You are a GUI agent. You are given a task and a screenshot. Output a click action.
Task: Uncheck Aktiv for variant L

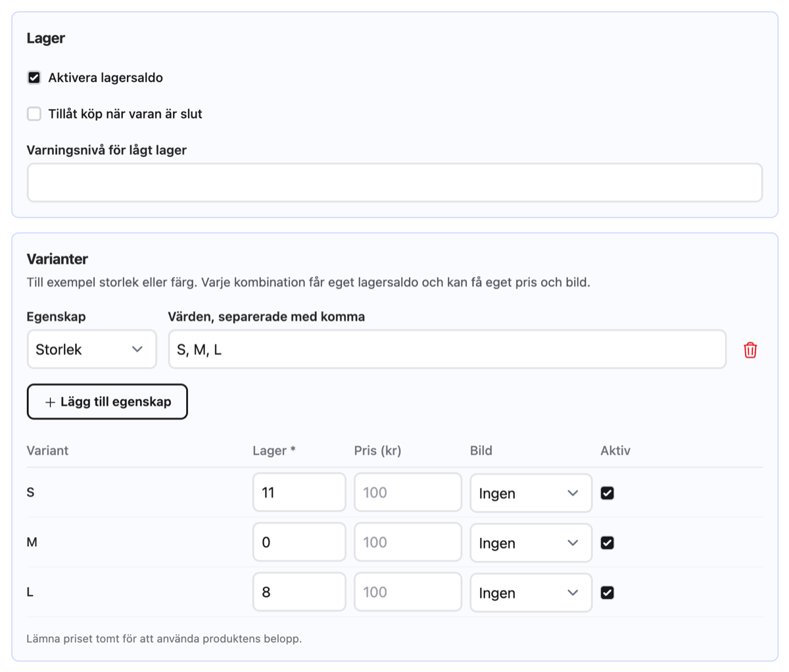coord(608,592)
